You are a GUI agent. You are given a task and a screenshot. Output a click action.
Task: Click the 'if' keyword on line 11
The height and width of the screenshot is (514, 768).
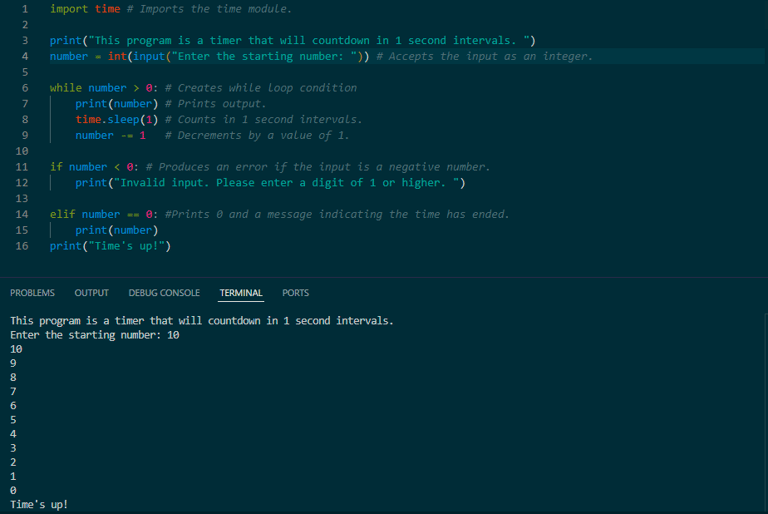click(56, 167)
